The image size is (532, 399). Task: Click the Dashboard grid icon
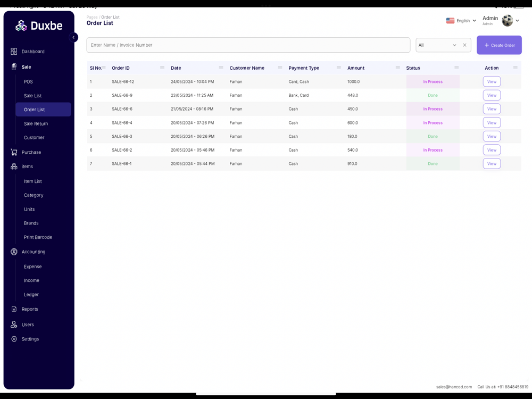[x=14, y=51]
